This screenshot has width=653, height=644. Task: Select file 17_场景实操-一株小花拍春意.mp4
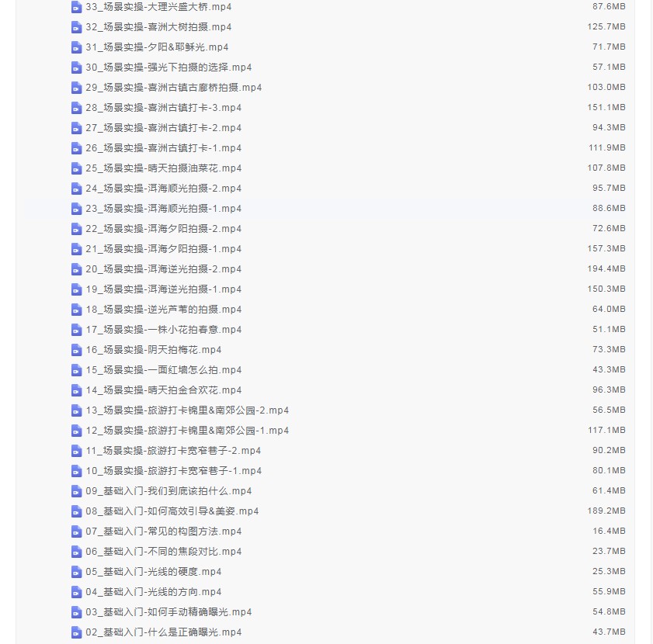tap(164, 330)
